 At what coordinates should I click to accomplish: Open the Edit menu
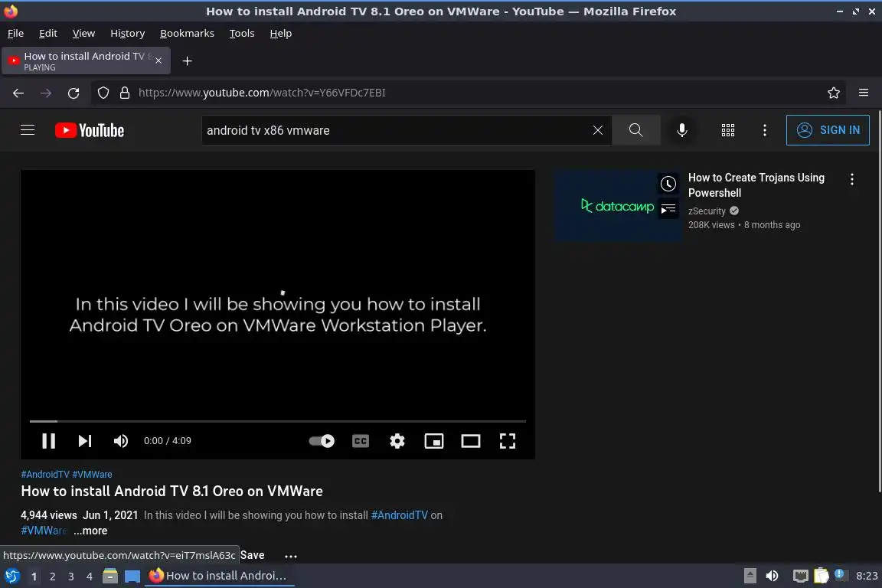click(x=47, y=33)
